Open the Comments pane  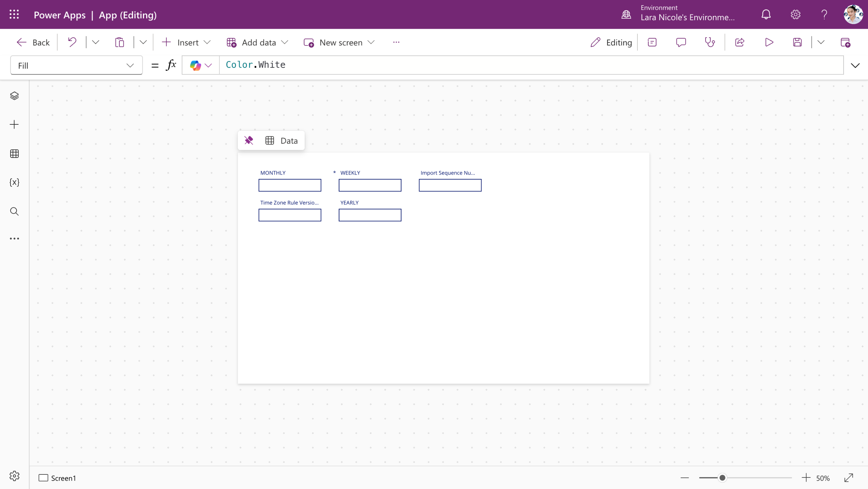681,42
